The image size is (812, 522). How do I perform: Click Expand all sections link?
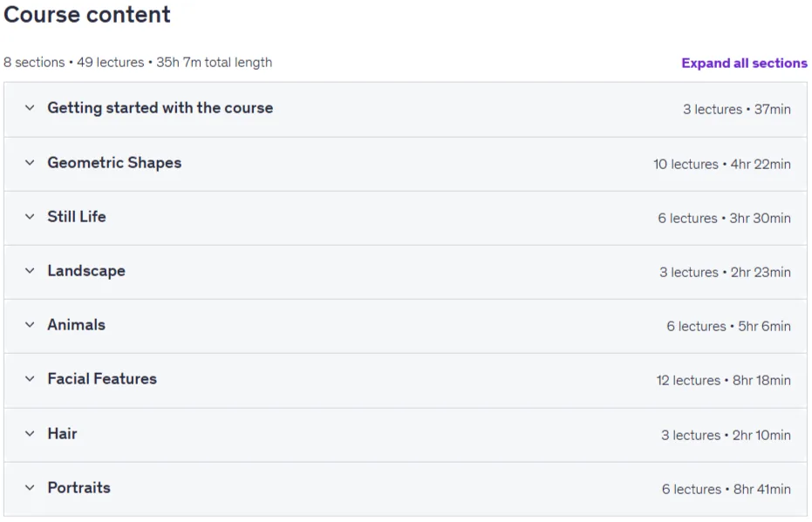click(744, 63)
